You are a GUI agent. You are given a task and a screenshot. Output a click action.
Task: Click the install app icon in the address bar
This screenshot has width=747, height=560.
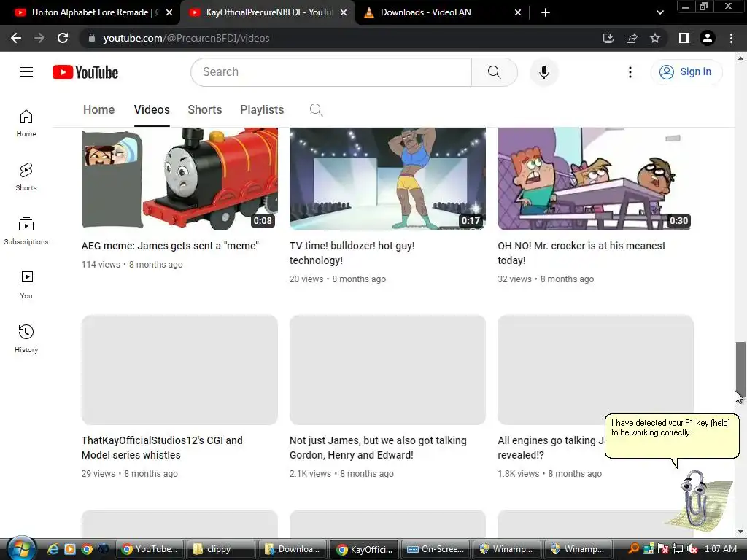tap(608, 38)
